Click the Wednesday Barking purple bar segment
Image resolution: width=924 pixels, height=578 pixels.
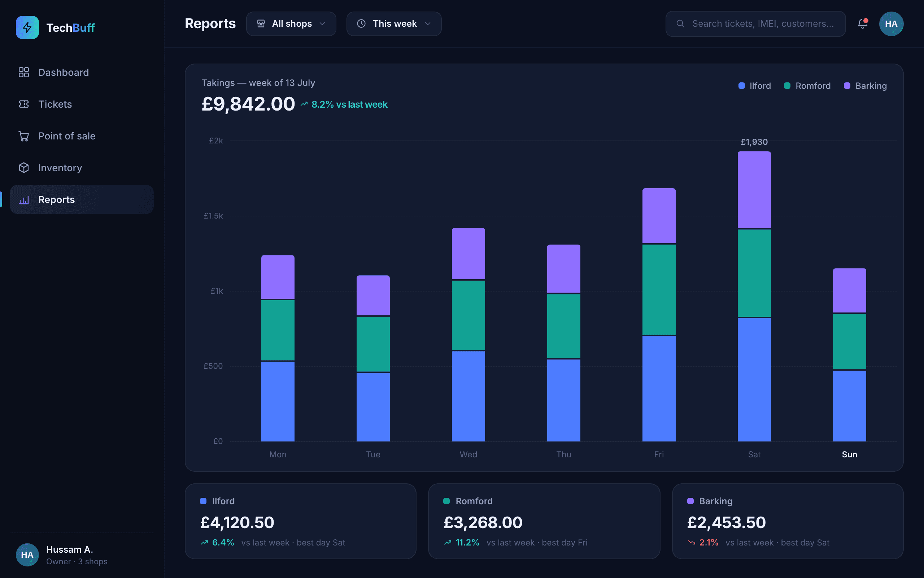click(x=468, y=254)
